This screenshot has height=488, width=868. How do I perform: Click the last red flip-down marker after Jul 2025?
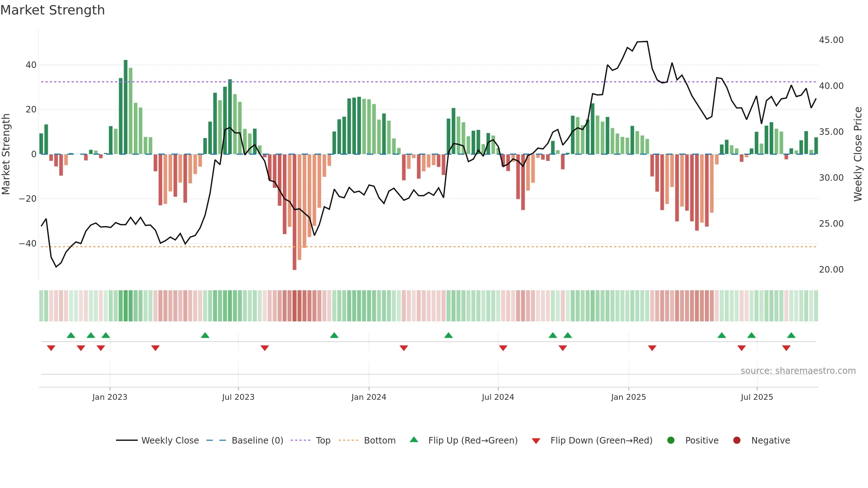[786, 348]
